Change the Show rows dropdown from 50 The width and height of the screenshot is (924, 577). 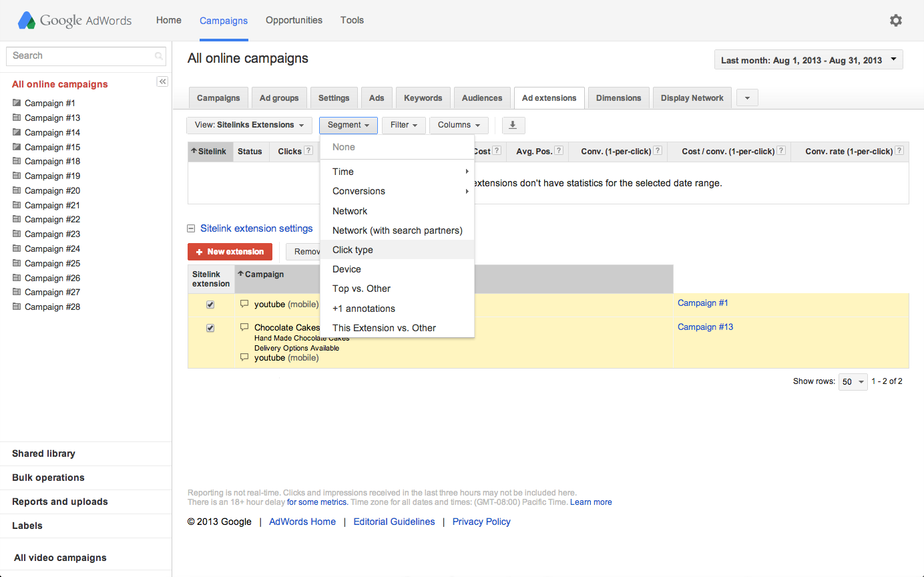[853, 381]
